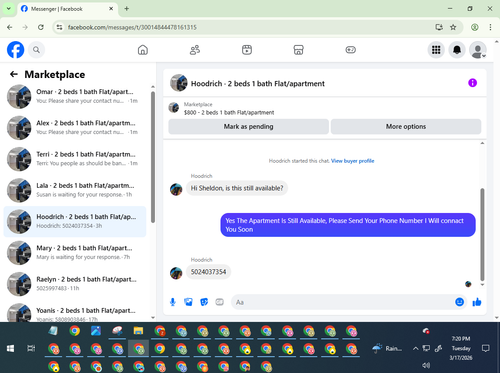The width and height of the screenshot is (500, 373).
Task: Click the 'Hi Sheldon, is this still available?' message
Action: 237,188
